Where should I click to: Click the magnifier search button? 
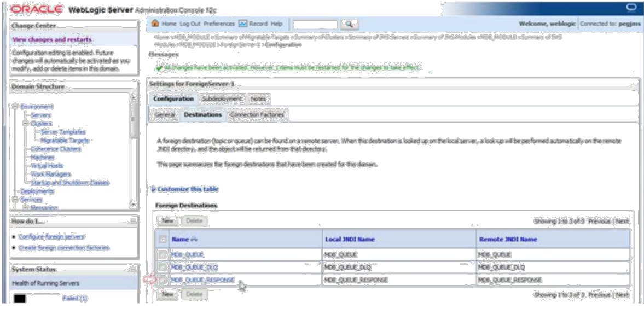350,24
